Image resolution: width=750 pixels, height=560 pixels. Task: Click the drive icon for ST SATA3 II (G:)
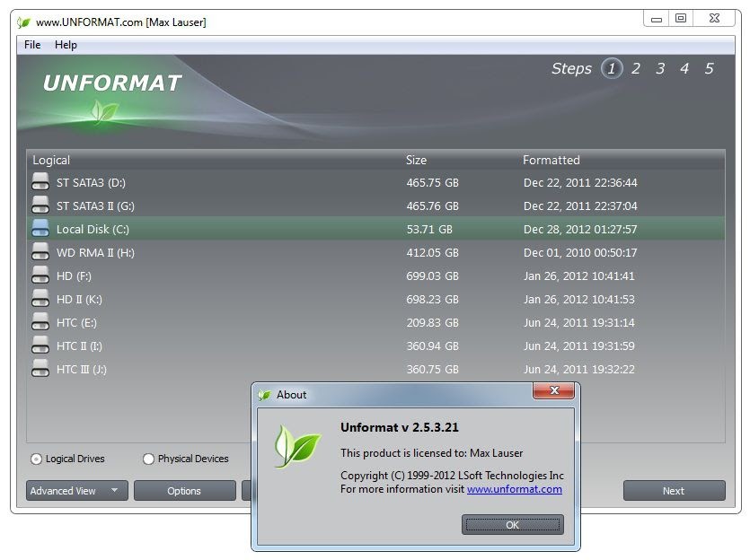point(40,205)
